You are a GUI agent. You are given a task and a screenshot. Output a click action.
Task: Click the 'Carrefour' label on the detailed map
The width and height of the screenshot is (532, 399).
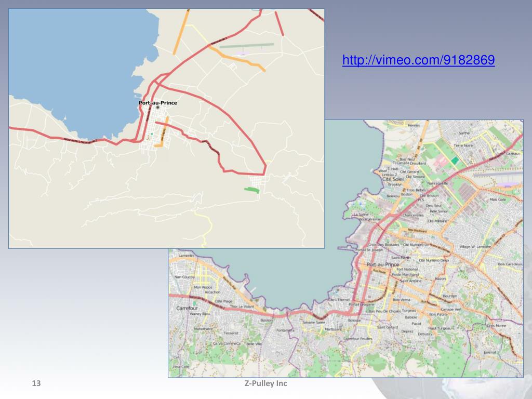coord(187,308)
